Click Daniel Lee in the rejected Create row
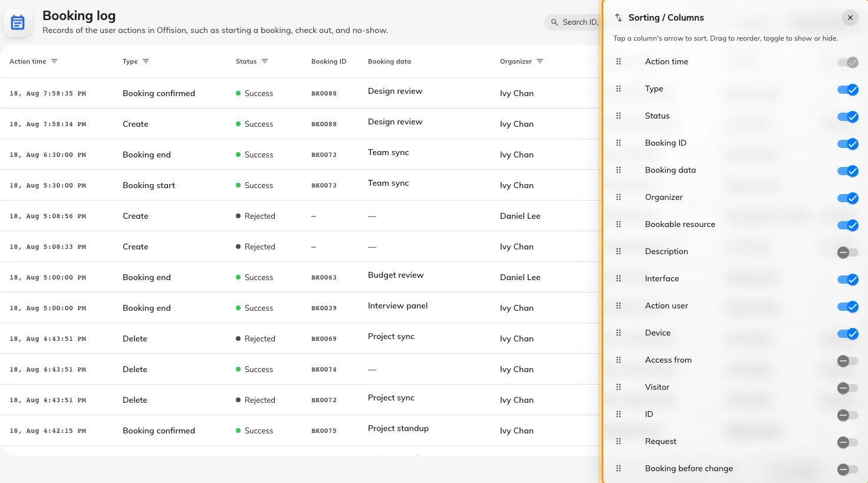868x483 pixels. (520, 216)
